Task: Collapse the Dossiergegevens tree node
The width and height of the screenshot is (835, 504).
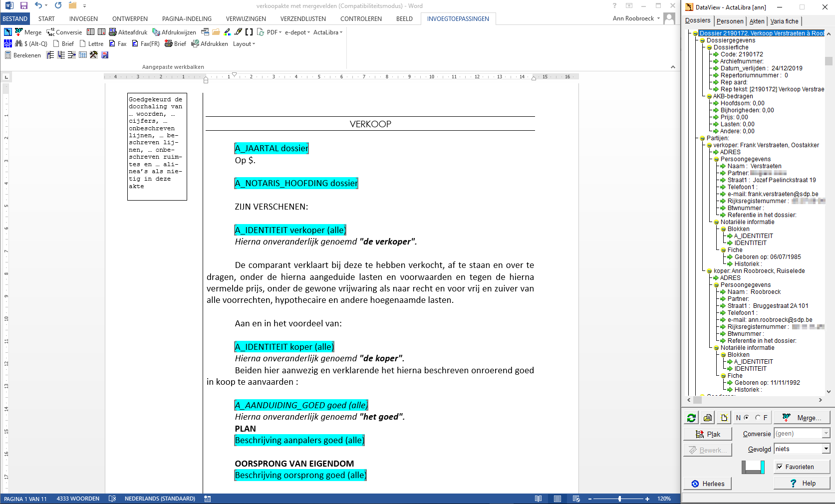Action: click(x=702, y=40)
